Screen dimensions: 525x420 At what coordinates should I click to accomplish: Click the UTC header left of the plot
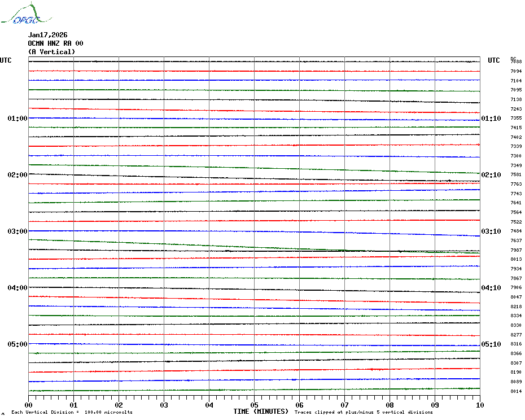pyautogui.click(x=6, y=60)
